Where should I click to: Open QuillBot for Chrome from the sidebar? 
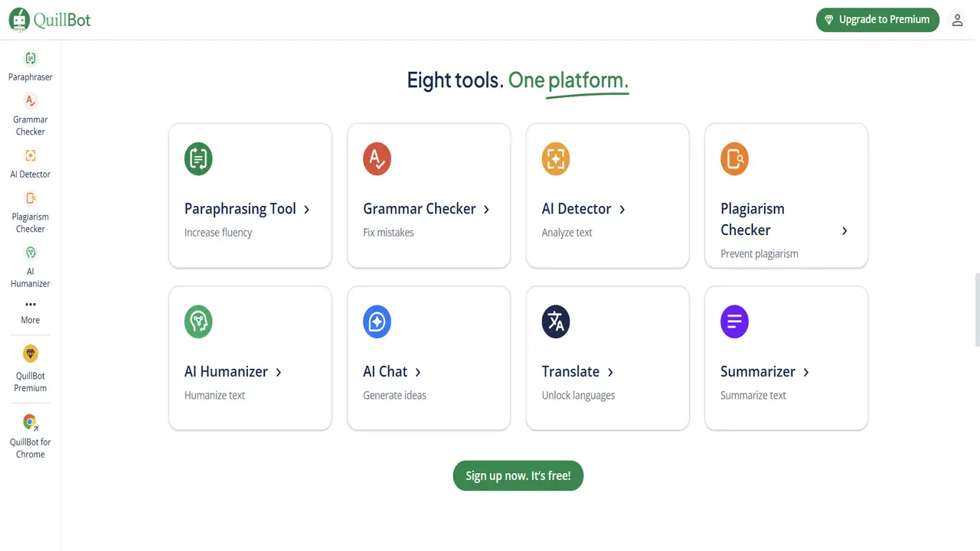click(30, 422)
